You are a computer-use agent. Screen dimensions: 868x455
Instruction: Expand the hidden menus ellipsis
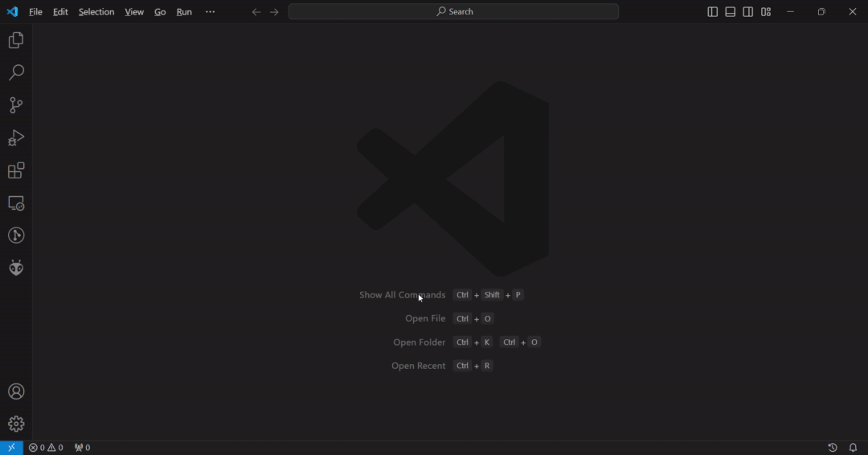coord(210,12)
